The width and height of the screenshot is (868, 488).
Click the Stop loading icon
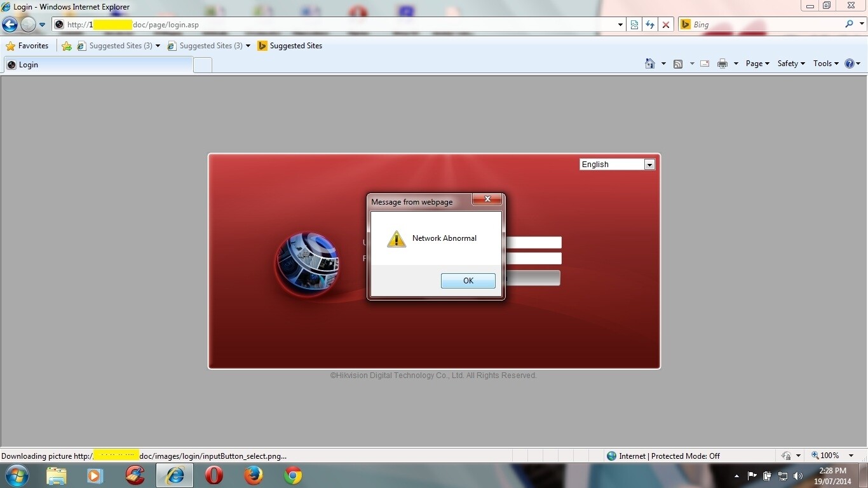(665, 24)
